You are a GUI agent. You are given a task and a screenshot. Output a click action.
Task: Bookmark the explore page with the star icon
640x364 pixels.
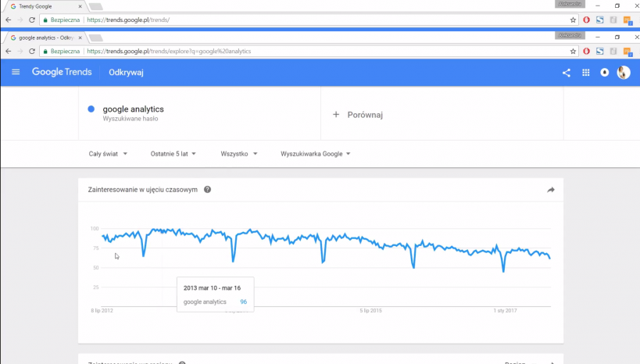pyautogui.click(x=573, y=51)
